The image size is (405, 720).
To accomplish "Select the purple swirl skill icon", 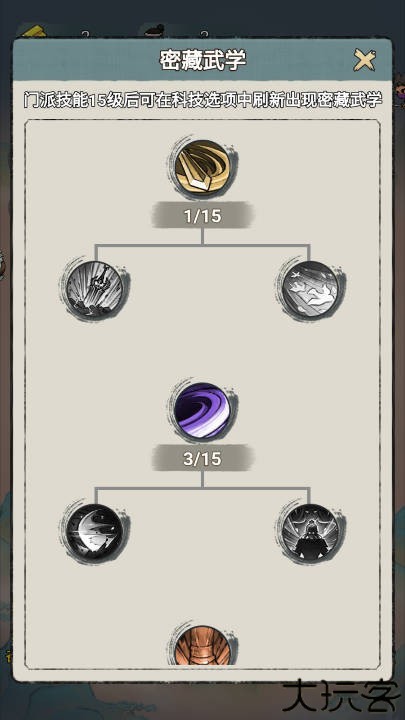I will point(202,411).
